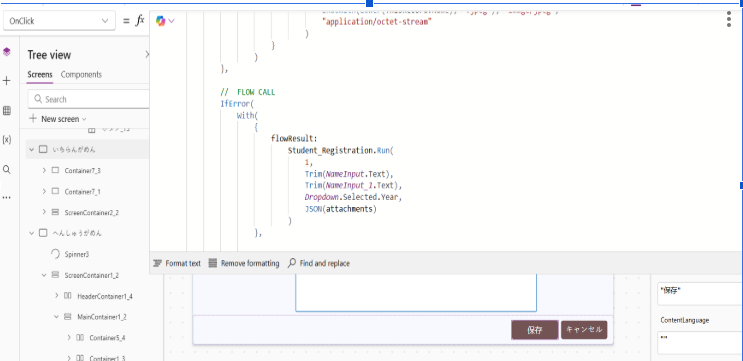
Task: Click the Tree view Search box
Action: pos(89,99)
